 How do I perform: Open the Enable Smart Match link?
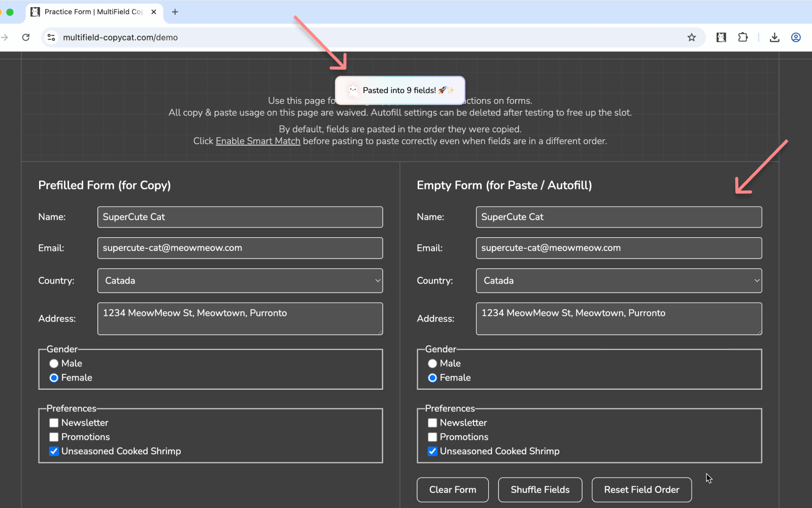pyautogui.click(x=258, y=141)
